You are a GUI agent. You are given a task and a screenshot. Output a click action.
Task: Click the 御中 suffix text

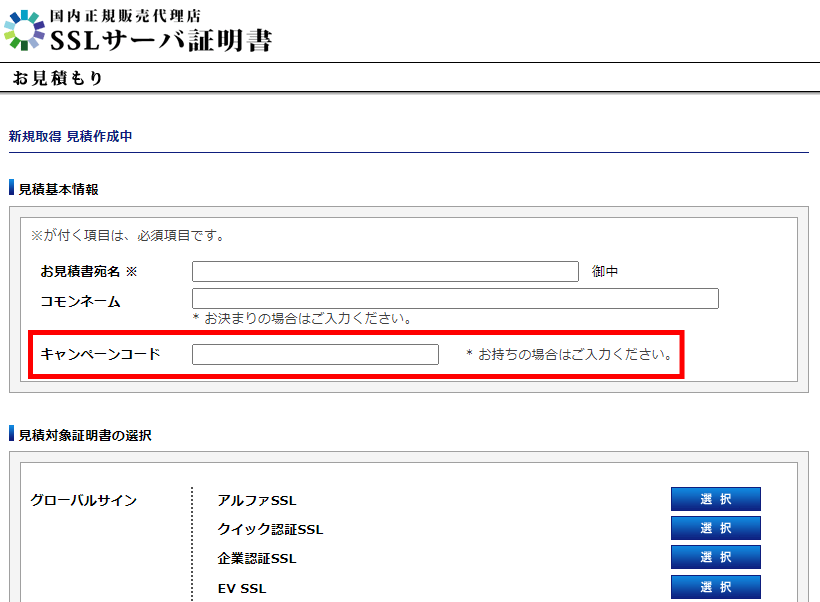605,271
